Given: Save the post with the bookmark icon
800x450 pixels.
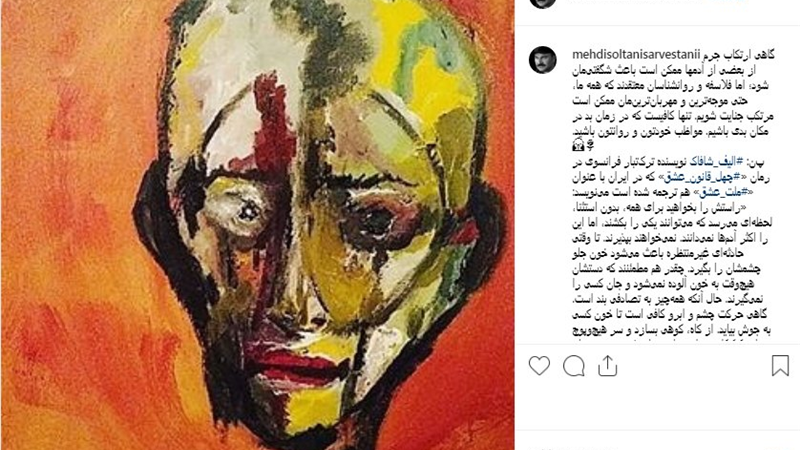Looking at the screenshot, I should point(780,366).
